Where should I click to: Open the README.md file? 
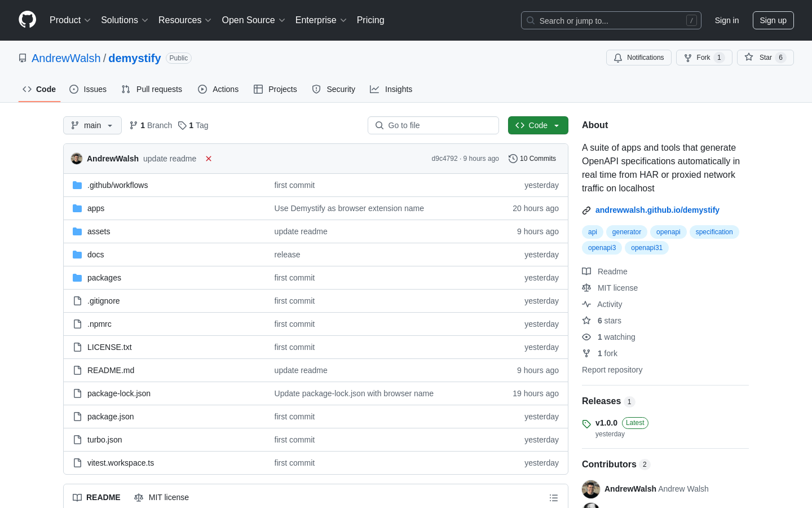click(x=111, y=370)
